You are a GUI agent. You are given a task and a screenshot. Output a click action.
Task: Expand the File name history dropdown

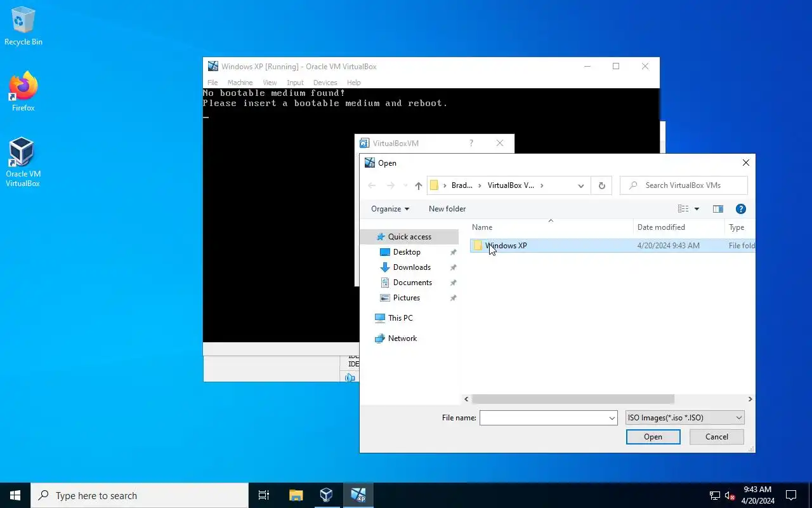pyautogui.click(x=612, y=418)
